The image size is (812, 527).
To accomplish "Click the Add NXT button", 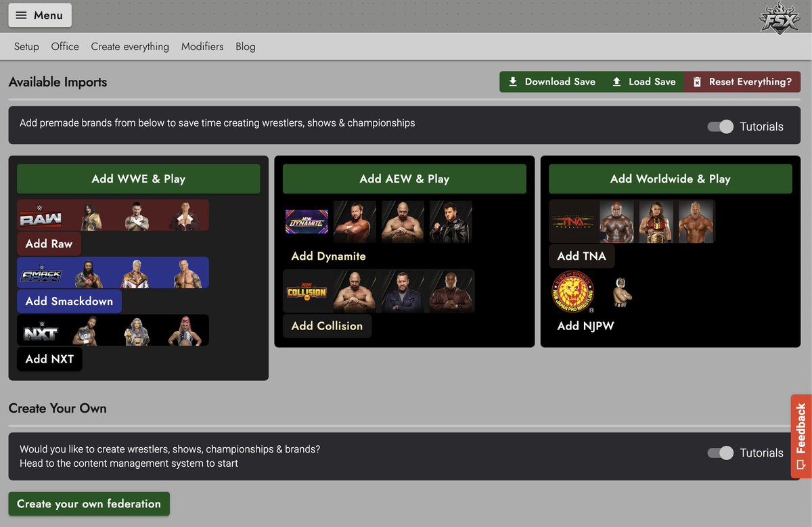I will [49, 359].
